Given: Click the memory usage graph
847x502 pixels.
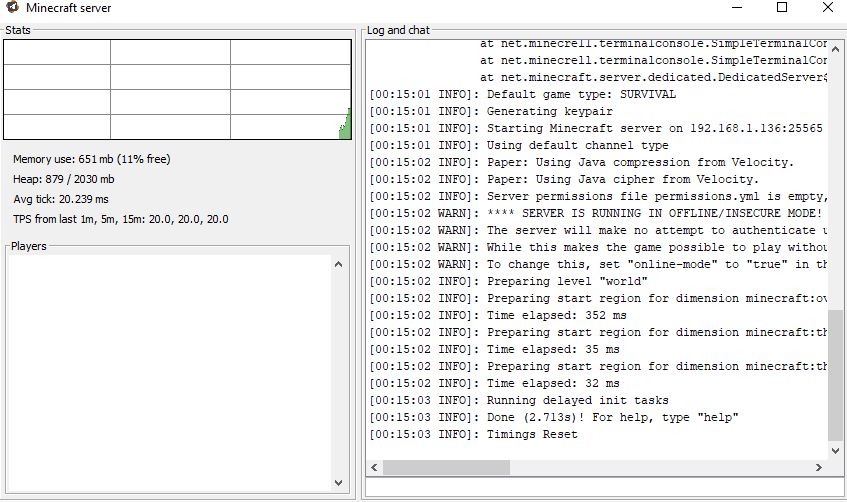Looking at the screenshot, I should click(177, 89).
